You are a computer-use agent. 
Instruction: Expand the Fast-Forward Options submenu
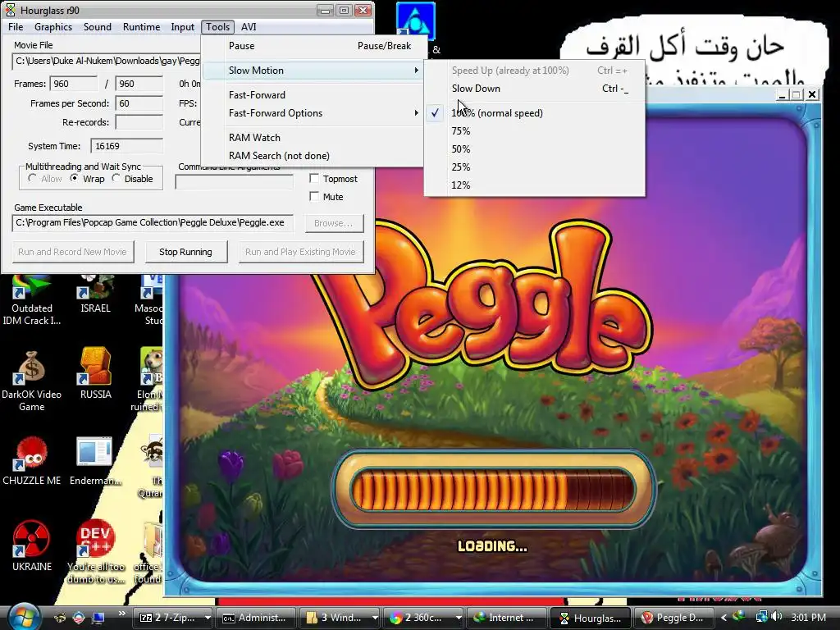click(314, 113)
